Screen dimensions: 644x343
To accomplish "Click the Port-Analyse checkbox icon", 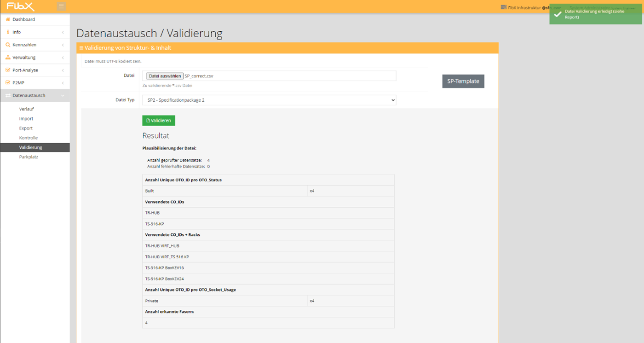I will pyautogui.click(x=8, y=70).
